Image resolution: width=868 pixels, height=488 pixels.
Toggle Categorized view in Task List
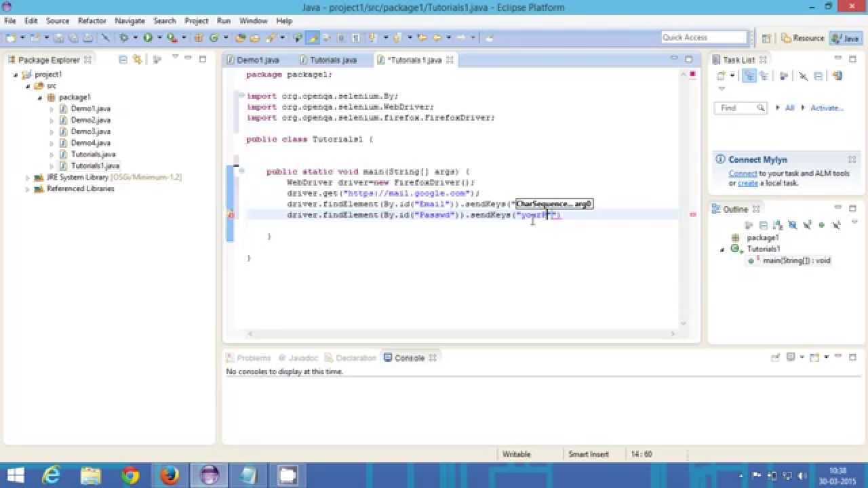[749, 76]
